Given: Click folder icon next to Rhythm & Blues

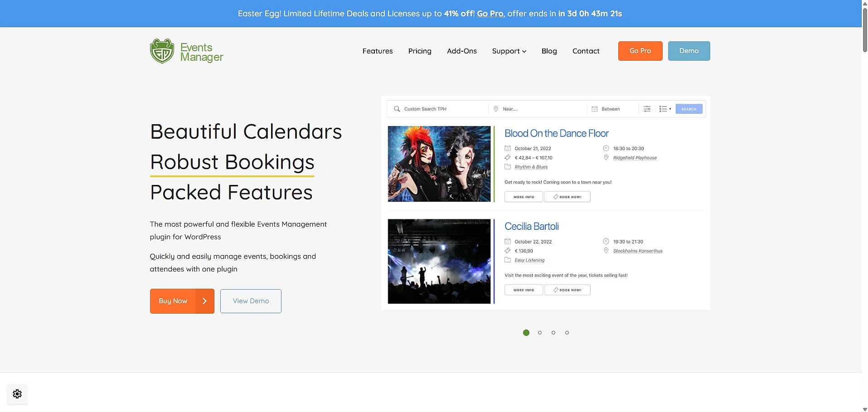Looking at the screenshot, I should pos(508,167).
